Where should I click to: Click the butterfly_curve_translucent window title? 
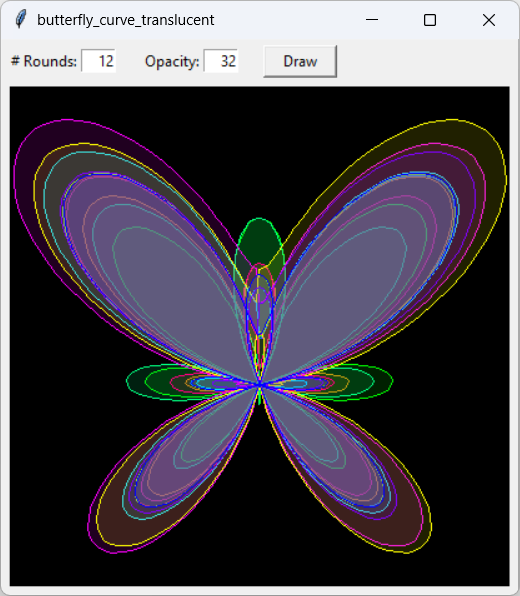(x=125, y=20)
